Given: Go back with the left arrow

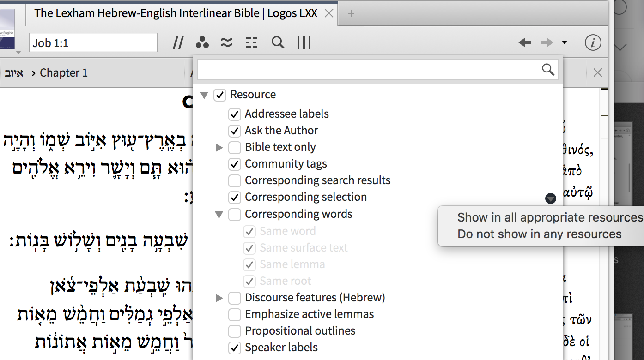Looking at the screenshot, I should [525, 43].
